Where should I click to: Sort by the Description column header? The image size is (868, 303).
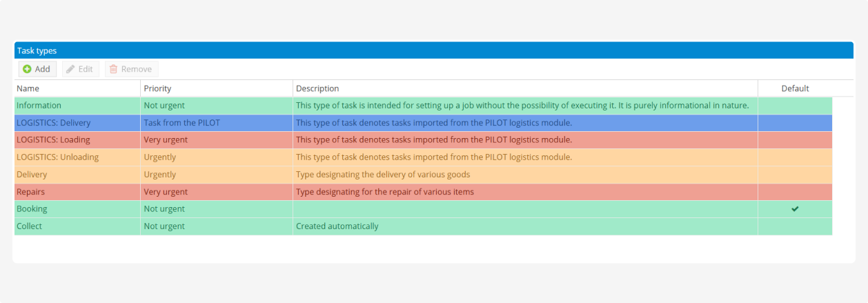(x=317, y=88)
